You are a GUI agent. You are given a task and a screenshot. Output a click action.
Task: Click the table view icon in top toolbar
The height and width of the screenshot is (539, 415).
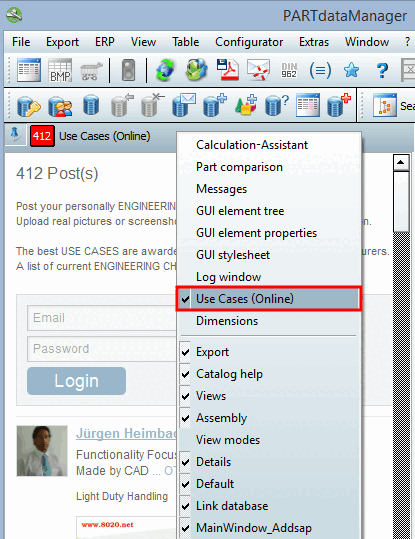[29, 70]
